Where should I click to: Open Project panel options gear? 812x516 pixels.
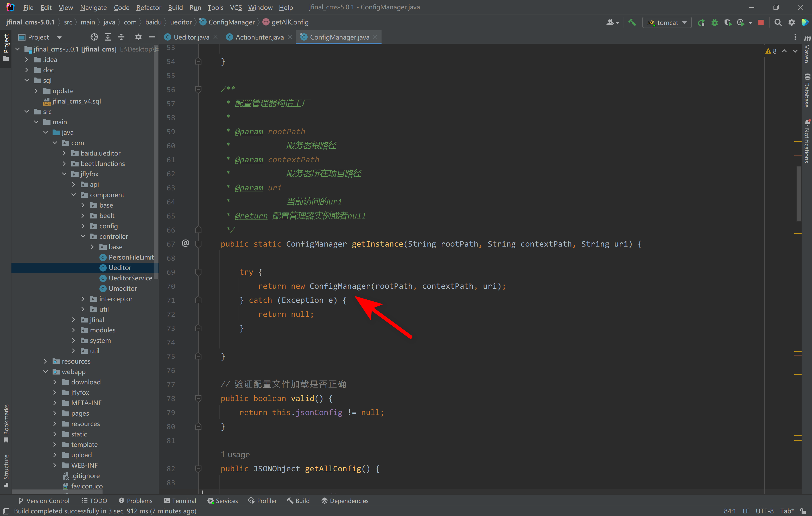tap(138, 37)
